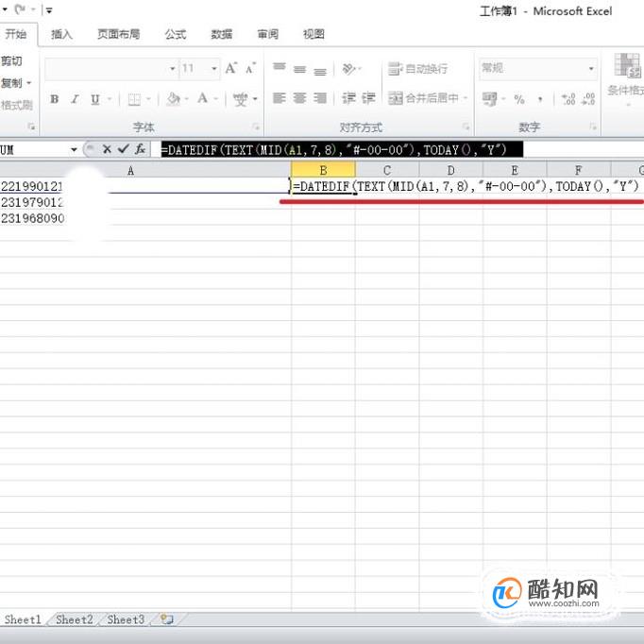644x644 pixels.
Task: Align text right
Action: click(320, 98)
